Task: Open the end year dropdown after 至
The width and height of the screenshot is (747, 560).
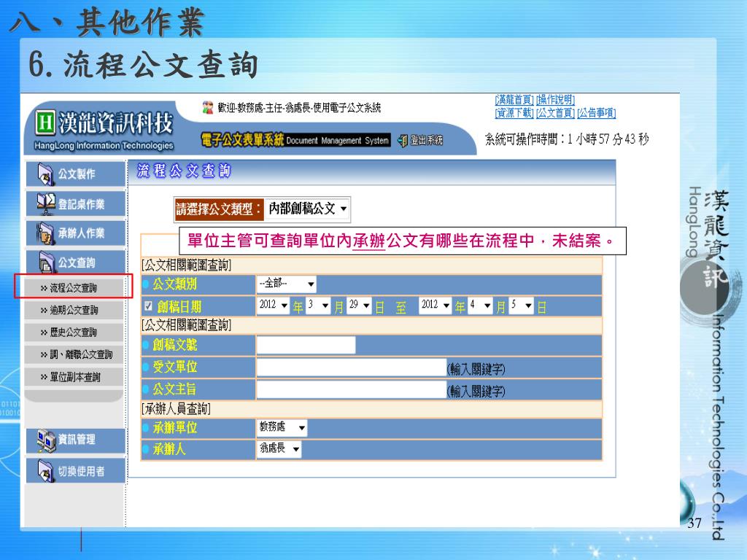Action: tap(435, 306)
